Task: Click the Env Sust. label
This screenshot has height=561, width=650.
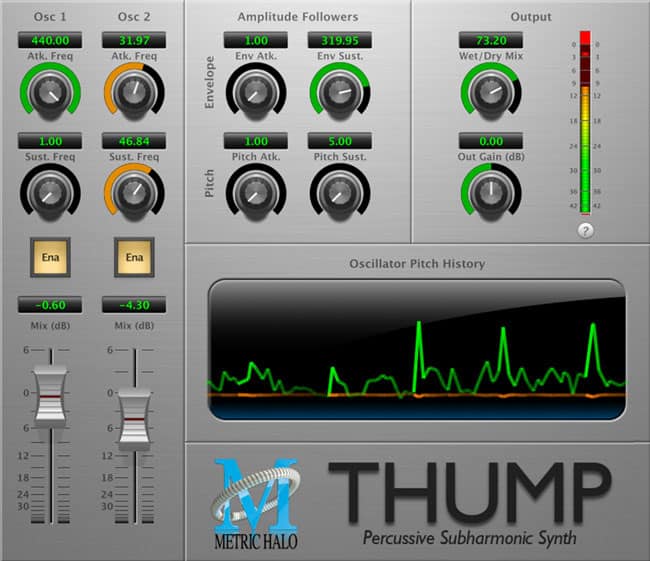Action: (340, 56)
